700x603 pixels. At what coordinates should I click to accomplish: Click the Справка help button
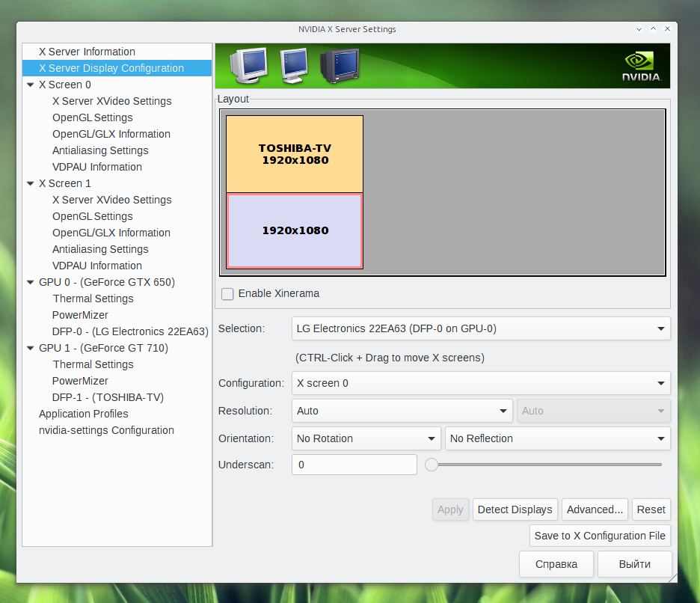click(x=556, y=564)
